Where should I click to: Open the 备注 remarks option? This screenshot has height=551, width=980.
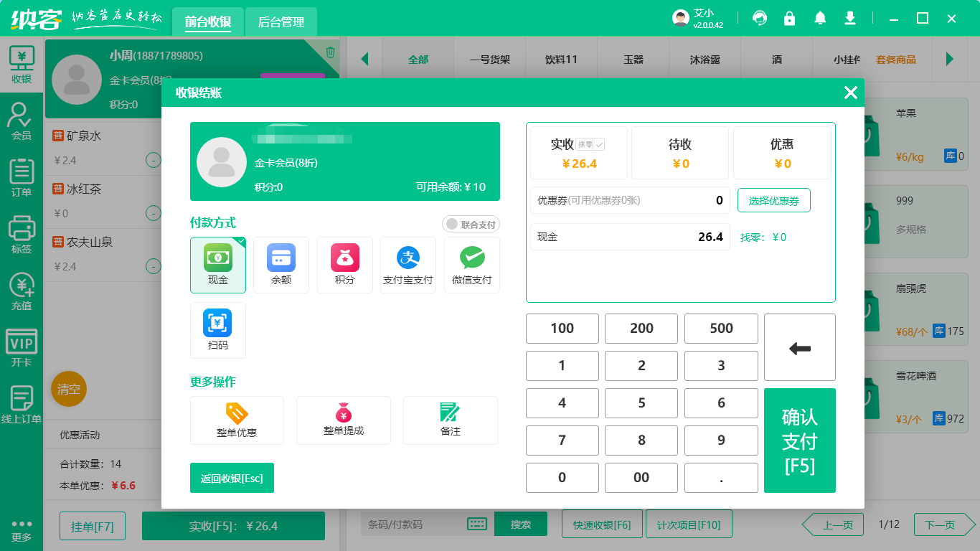[450, 420]
